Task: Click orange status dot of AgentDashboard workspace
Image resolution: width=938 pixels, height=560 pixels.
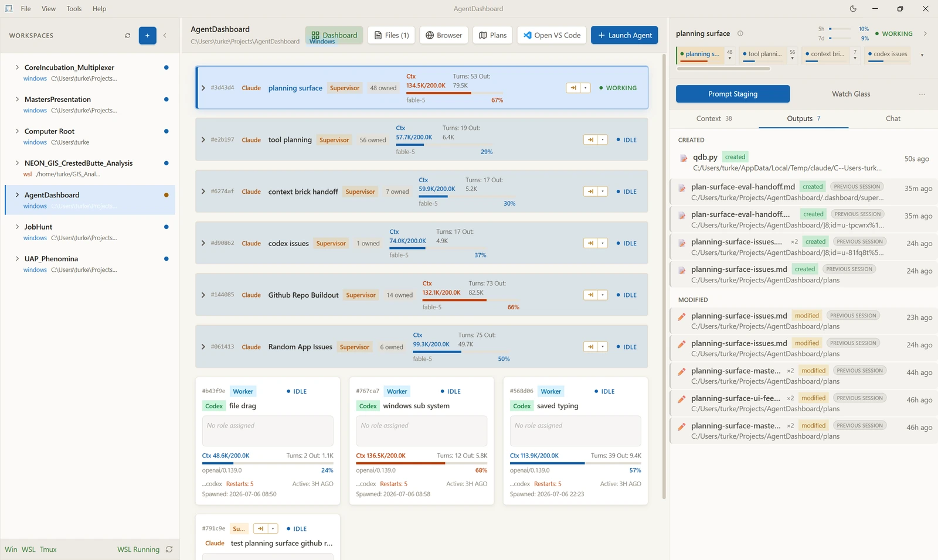Action: [166, 195]
